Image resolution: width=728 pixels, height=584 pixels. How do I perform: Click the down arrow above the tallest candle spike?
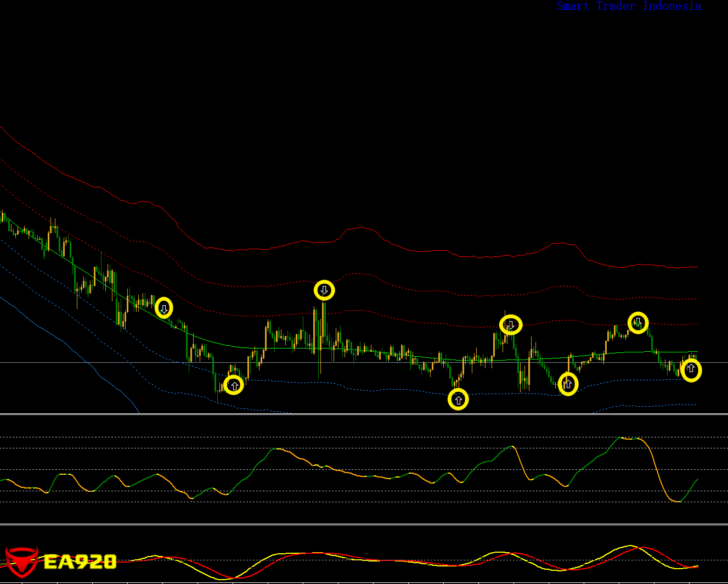coord(324,290)
